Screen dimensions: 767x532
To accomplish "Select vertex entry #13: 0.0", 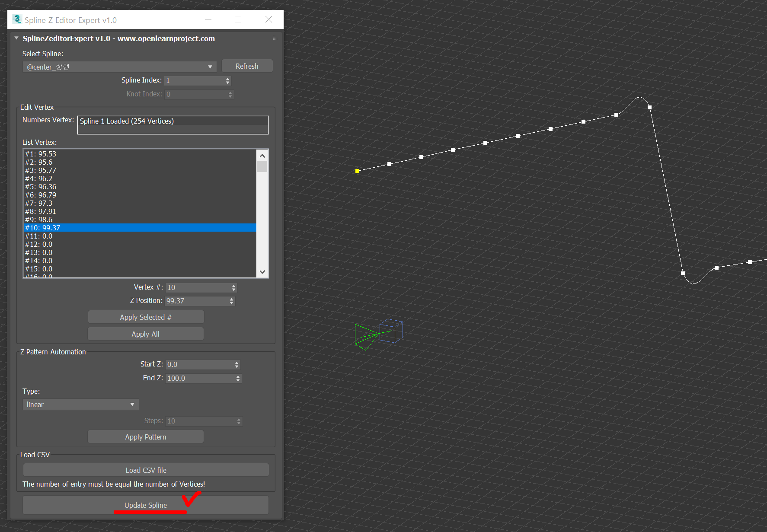I will click(x=140, y=252).
